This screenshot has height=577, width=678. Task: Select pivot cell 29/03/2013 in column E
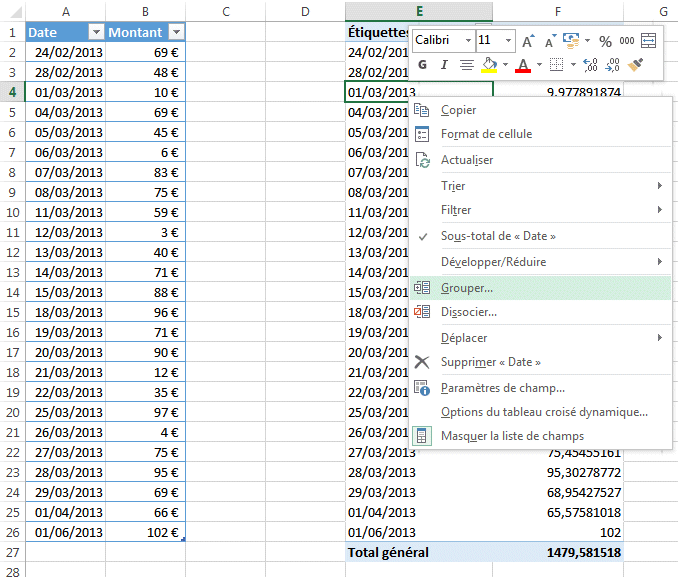click(419, 492)
